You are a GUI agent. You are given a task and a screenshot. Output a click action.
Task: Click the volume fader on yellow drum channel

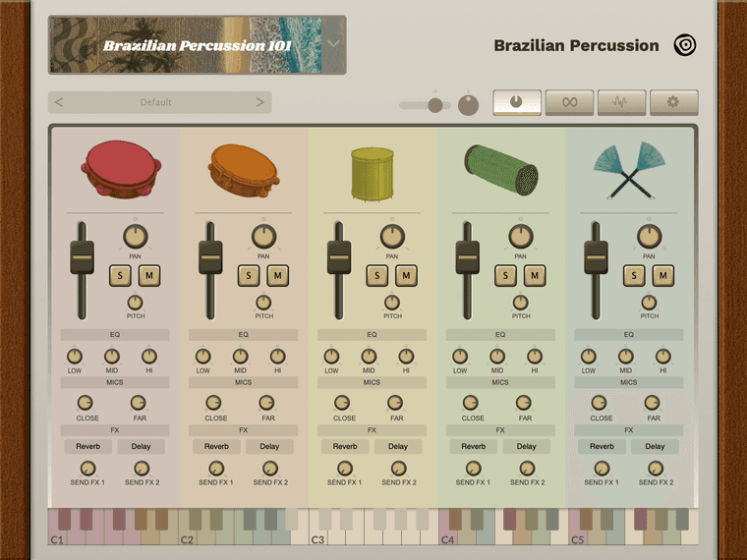339,257
